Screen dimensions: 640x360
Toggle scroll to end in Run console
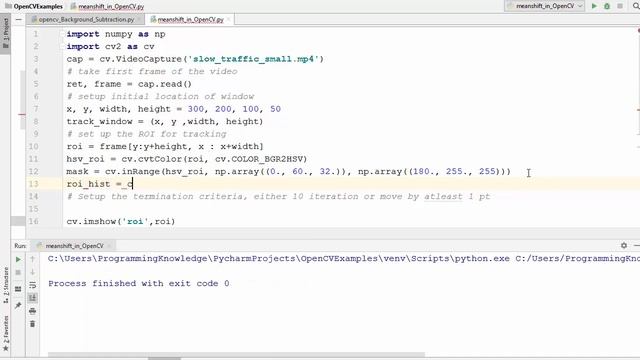point(33,298)
